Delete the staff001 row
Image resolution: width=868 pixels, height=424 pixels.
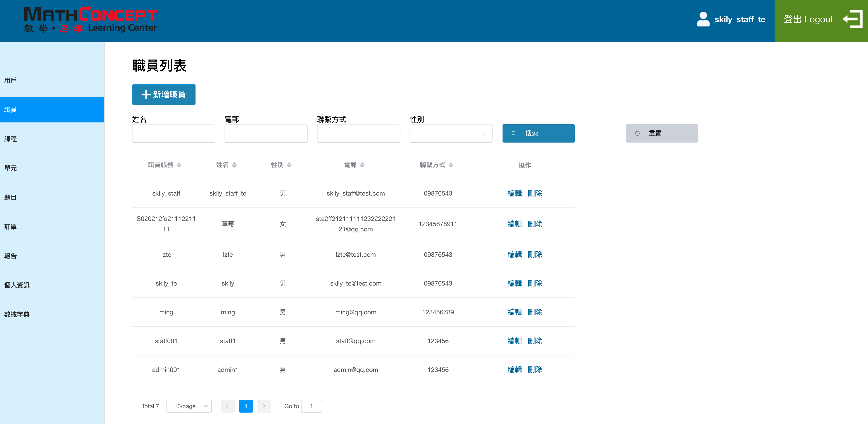[535, 341]
